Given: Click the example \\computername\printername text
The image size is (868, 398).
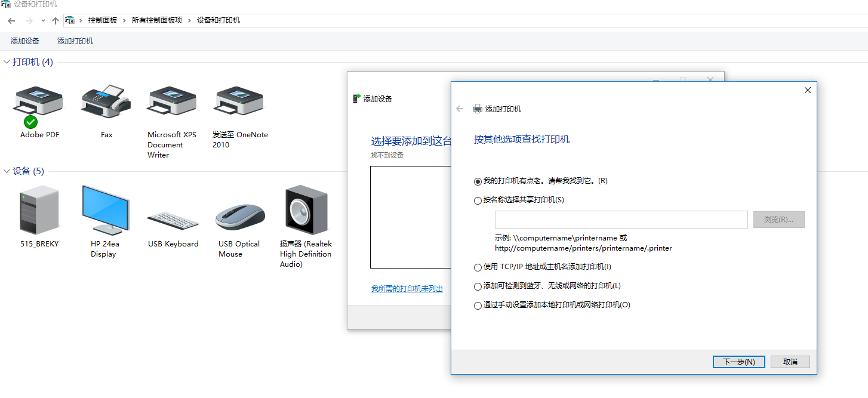Looking at the screenshot, I should click(565, 237).
